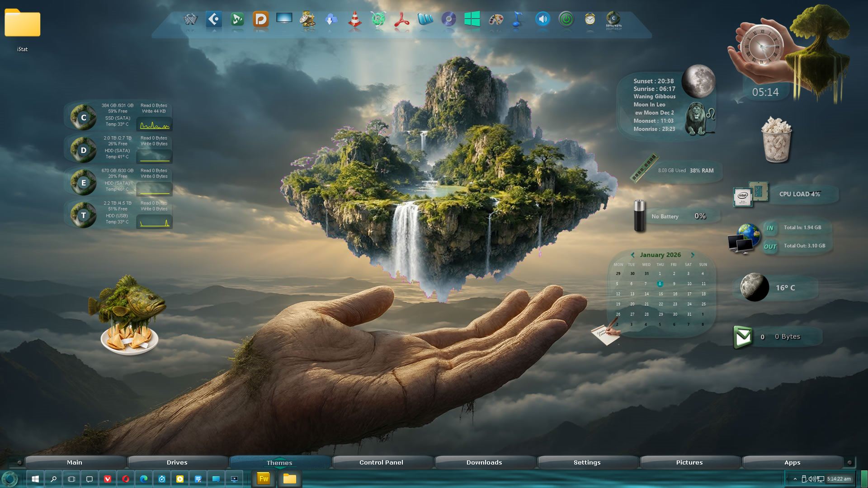Open Vivaldi browser from the taskbar
Screen dimensions: 868x488
[108, 479]
